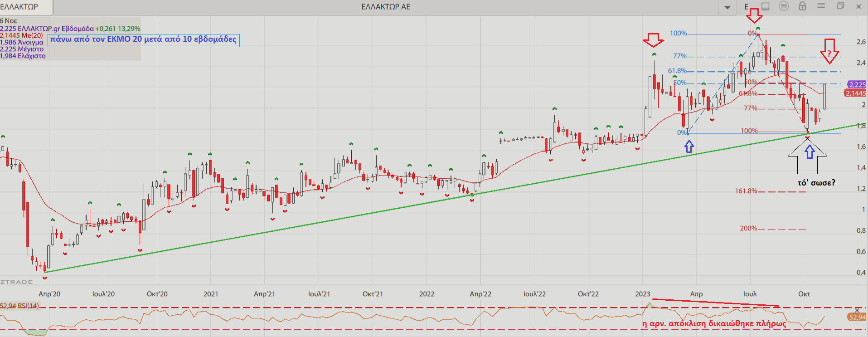Click the 2023 label on time axis
Image resolution: width=868 pixels, height=337 pixels.
coord(642,294)
